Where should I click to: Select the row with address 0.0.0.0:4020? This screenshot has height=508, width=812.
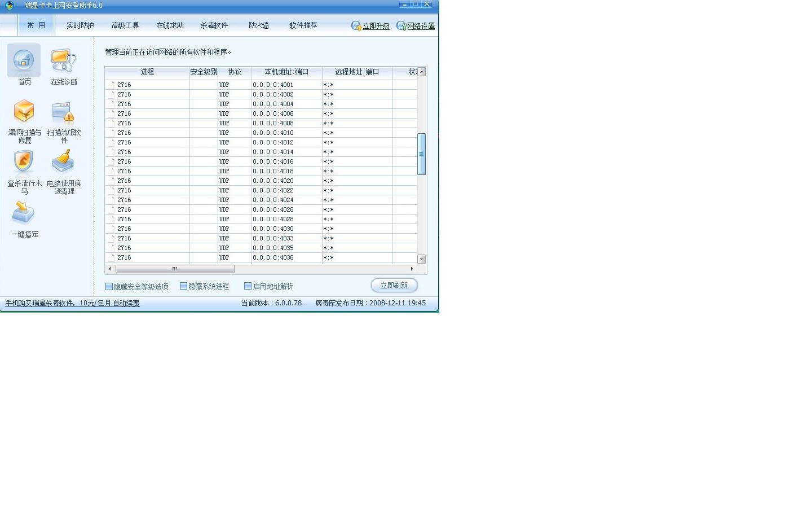[x=261, y=181]
